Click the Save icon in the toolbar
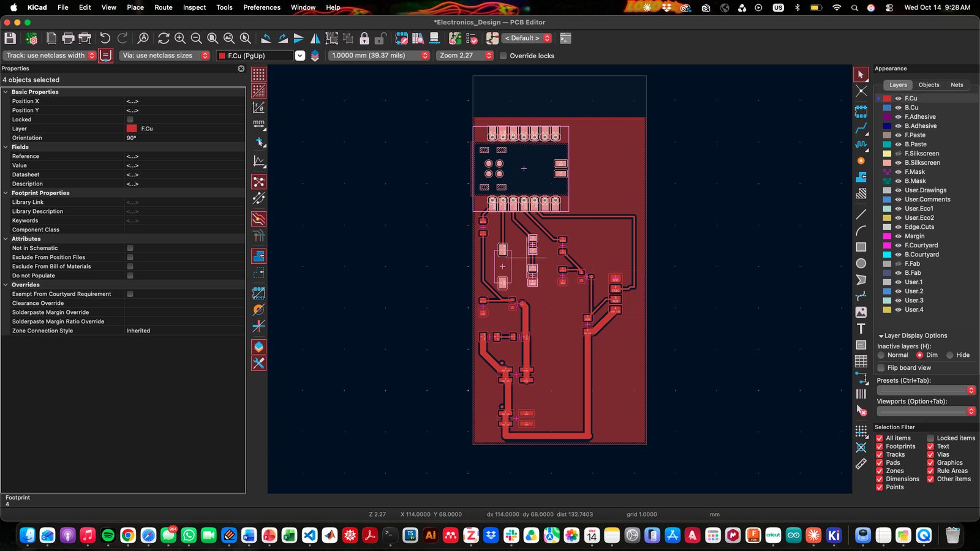Image resolution: width=980 pixels, height=551 pixels. pyautogui.click(x=10, y=39)
